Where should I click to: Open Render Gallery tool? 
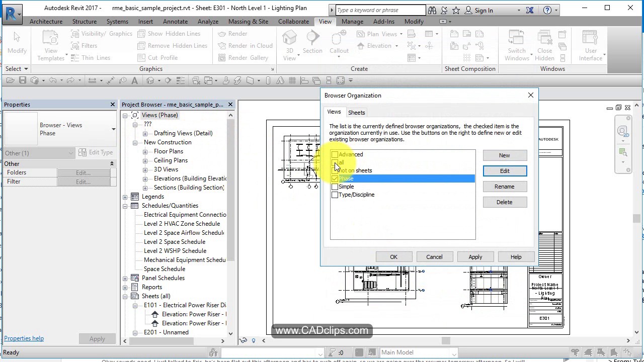click(x=243, y=58)
